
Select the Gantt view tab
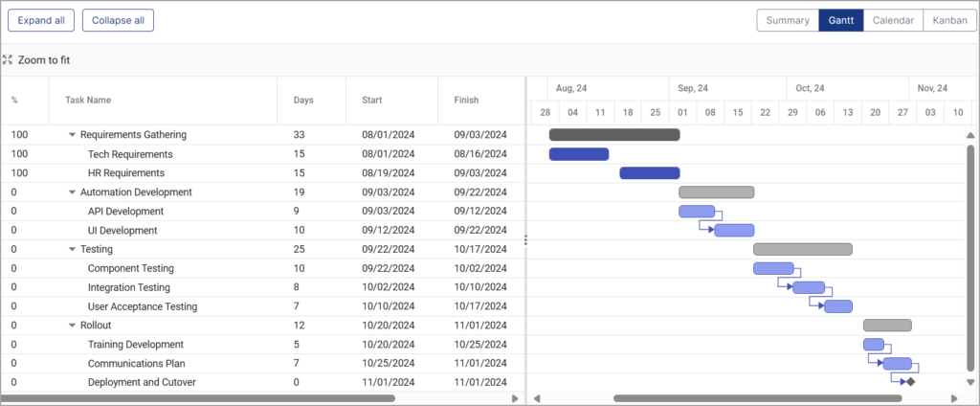point(841,21)
